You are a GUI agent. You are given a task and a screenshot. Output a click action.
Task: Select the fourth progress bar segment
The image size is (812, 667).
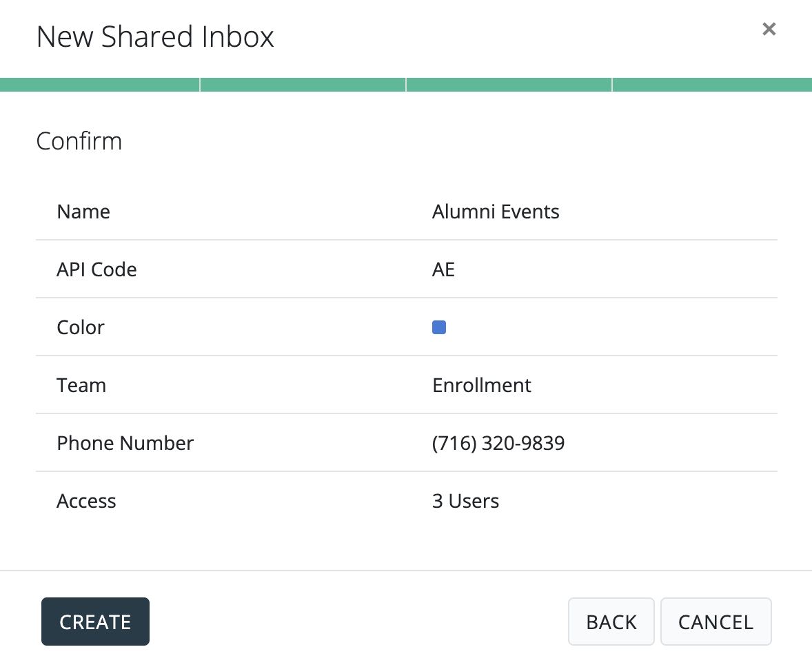[711, 85]
